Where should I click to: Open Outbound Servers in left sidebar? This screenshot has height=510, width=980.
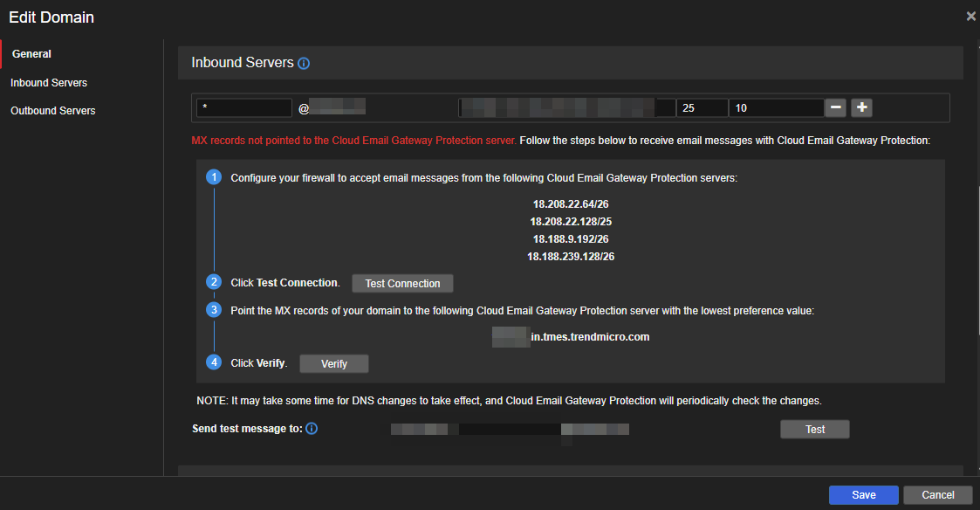[x=53, y=111]
